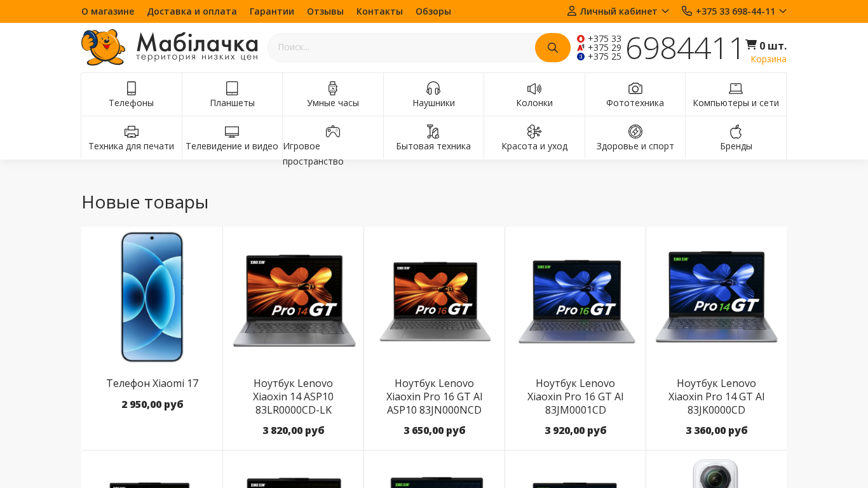868x488 pixels.
Task: Click the 2 950,00 руб price
Action: tap(153, 404)
